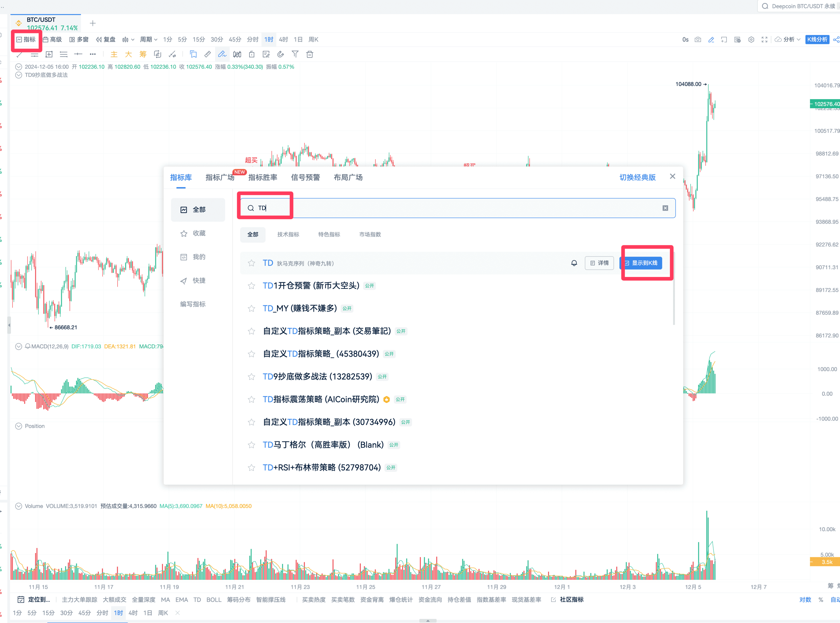The image size is (840, 623).
Task: Open 定位到 date locator
Action: pos(34,600)
